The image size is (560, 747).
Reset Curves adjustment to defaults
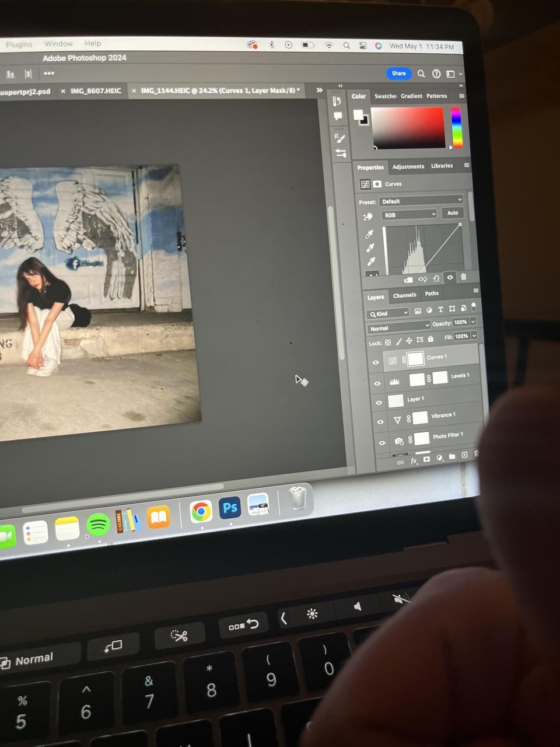(436, 278)
